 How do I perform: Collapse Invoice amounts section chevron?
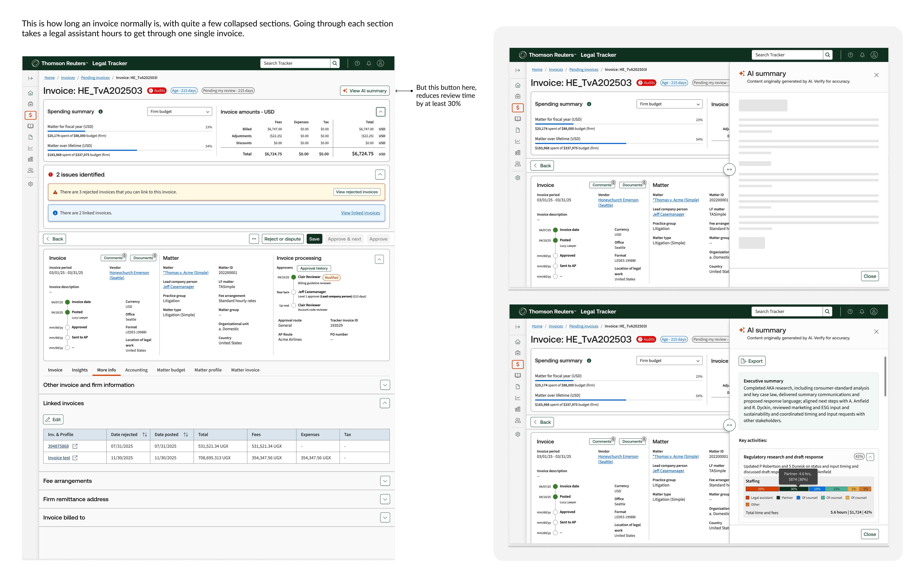pos(380,112)
